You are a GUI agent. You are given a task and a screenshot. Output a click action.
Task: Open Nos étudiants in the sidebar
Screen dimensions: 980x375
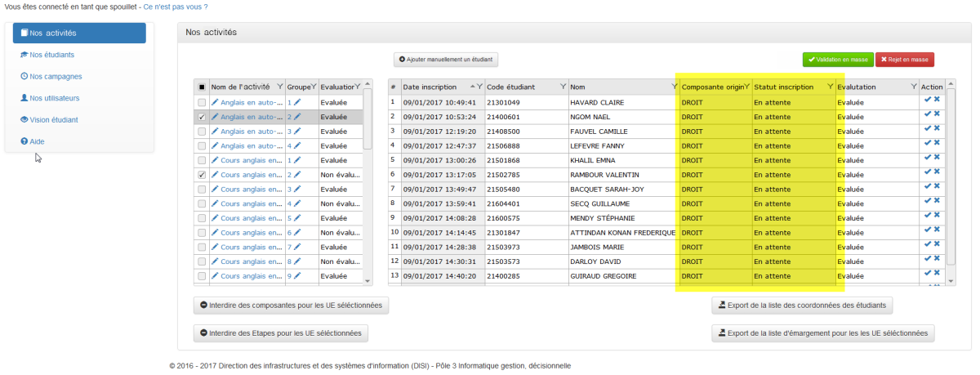click(x=51, y=55)
